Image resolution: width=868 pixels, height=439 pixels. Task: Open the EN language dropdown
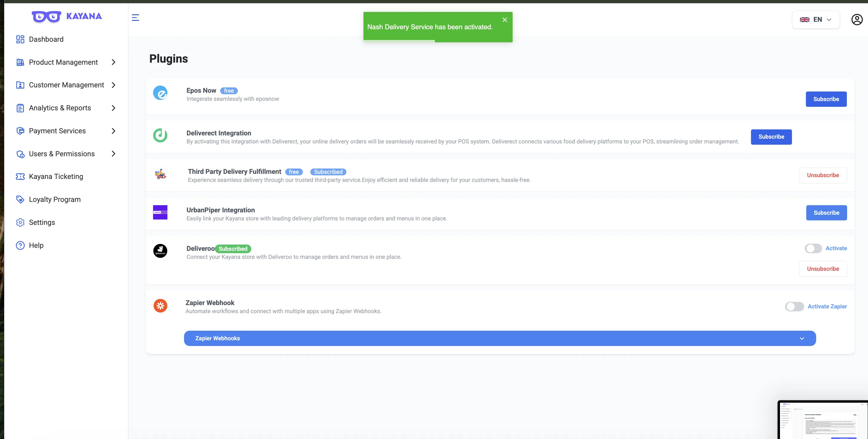tap(816, 20)
